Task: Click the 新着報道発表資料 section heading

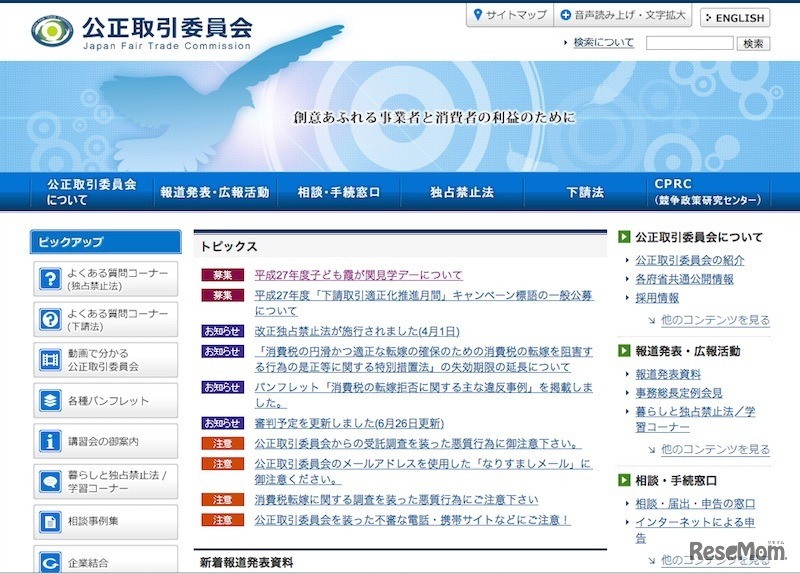Action: click(246, 563)
